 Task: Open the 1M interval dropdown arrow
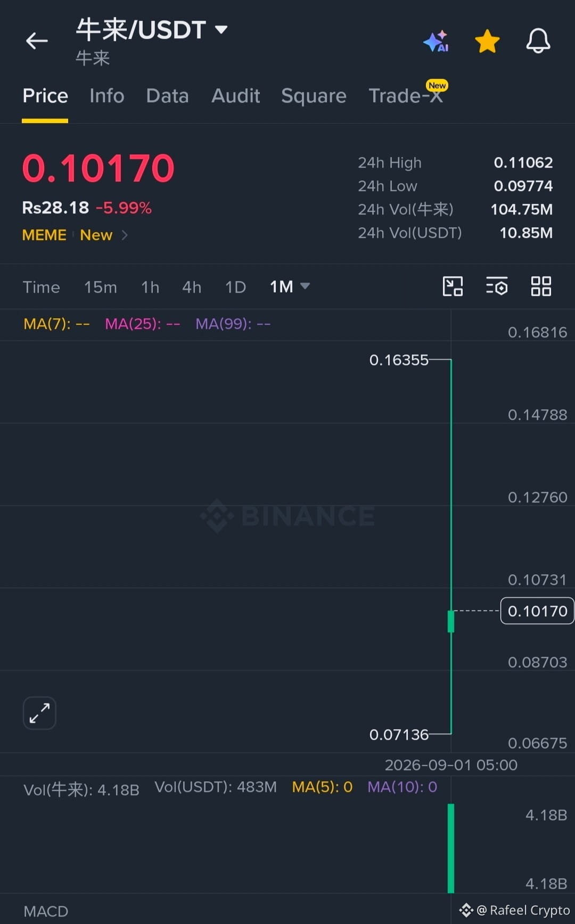click(x=305, y=286)
